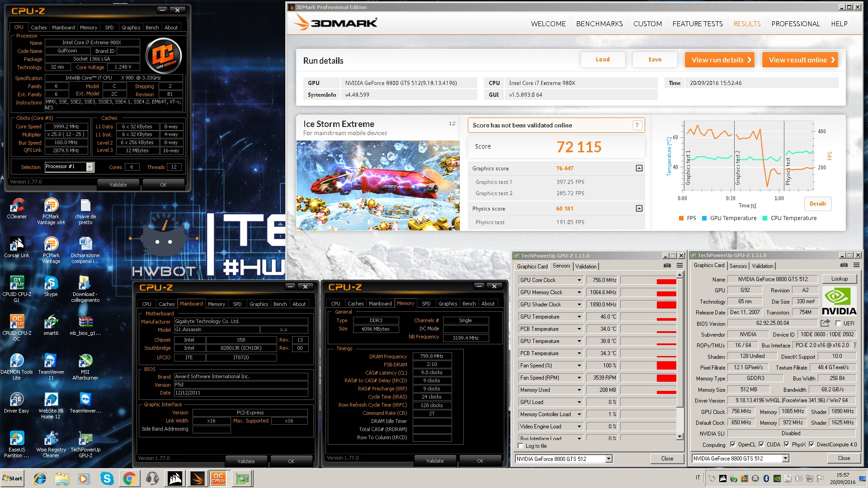The width and height of the screenshot is (868, 488).
Task: Select the smart6 desktop icon
Action: click(51, 325)
